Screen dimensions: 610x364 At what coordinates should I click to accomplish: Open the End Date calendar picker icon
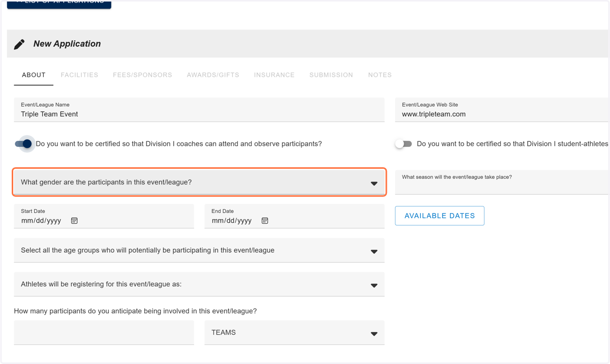[x=265, y=221]
